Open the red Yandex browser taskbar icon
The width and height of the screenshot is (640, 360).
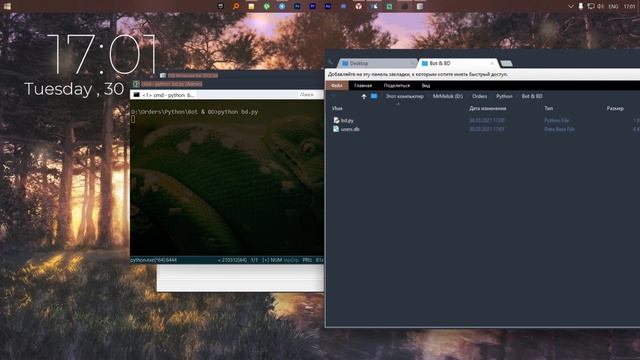coord(358,6)
